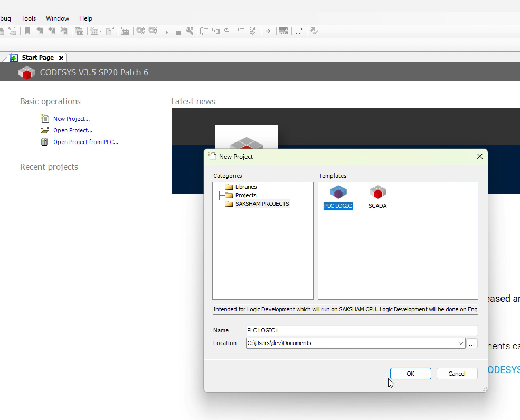
Task: Cancel the New Project dialog
Action: [x=457, y=374]
